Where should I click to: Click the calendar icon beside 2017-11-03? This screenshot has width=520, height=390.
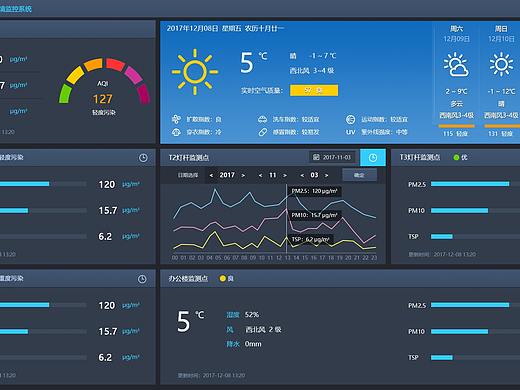point(316,157)
